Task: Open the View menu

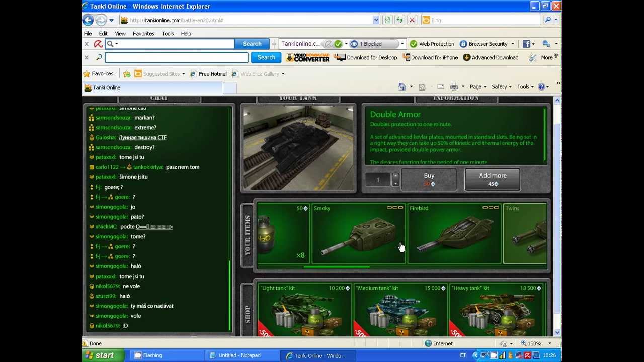Action: coord(120,34)
